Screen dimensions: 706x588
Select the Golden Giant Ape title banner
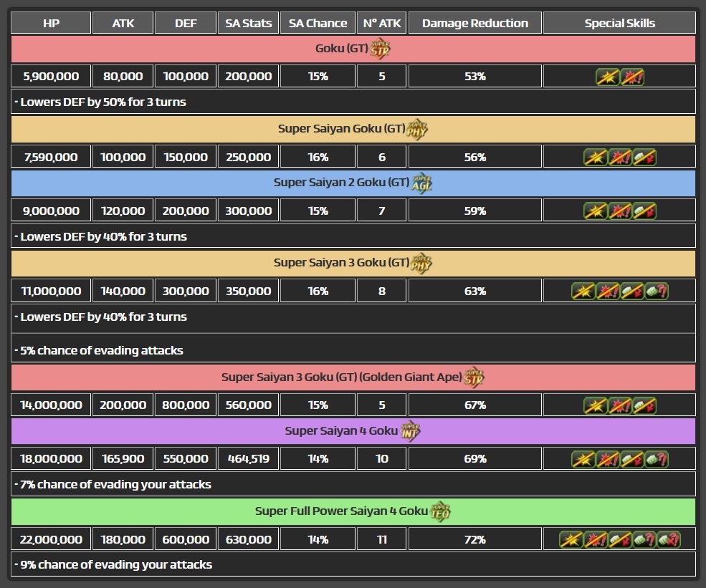pyautogui.click(x=353, y=377)
